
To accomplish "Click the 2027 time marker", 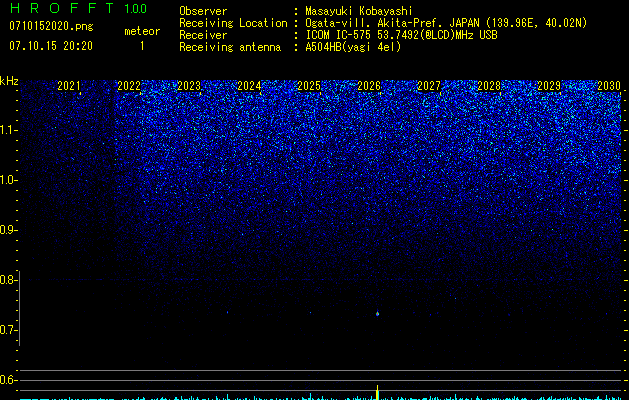I will click(429, 86).
